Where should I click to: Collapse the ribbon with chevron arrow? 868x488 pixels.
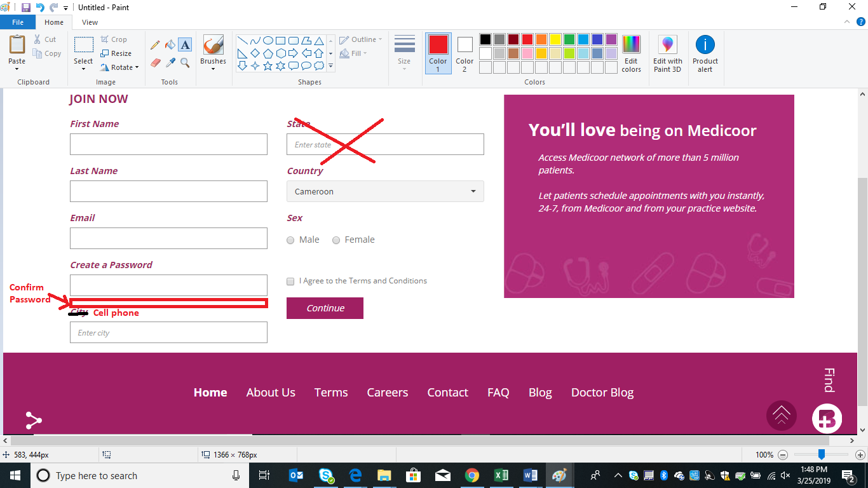point(846,22)
